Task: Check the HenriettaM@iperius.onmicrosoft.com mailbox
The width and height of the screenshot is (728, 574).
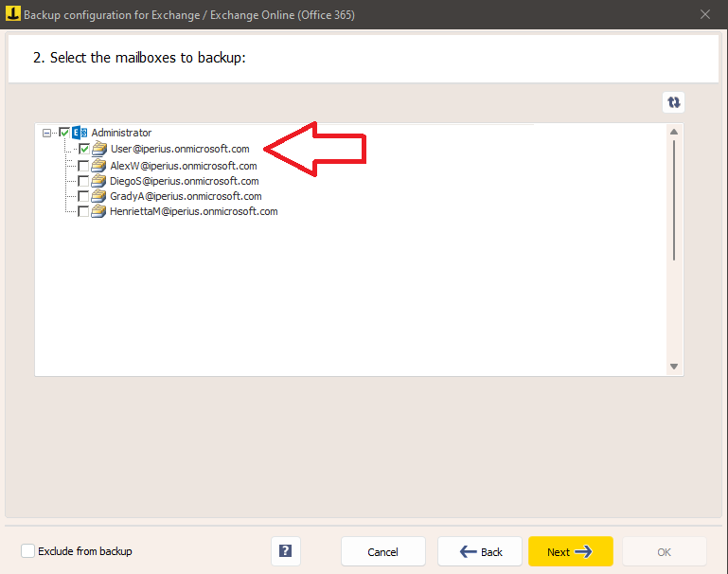Action: [83, 212]
